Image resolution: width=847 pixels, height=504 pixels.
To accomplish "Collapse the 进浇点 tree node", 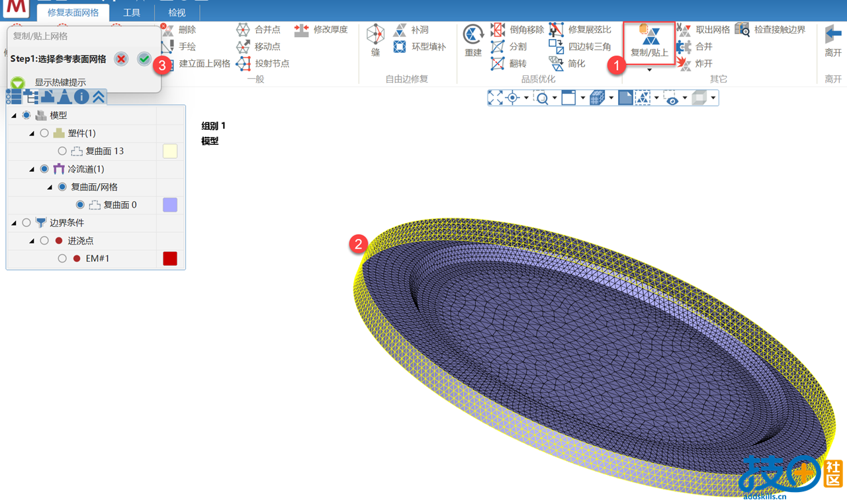I will coord(32,241).
